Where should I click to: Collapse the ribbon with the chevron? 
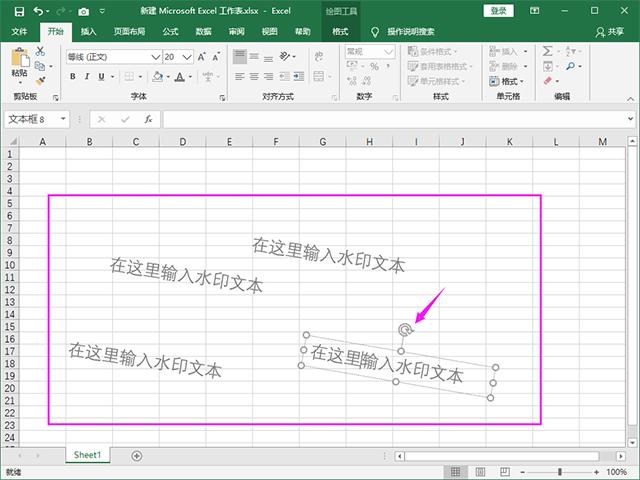(x=630, y=99)
